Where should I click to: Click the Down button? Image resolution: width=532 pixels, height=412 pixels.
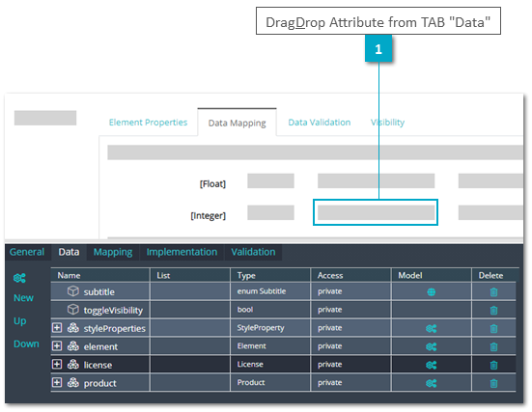pyautogui.click(x=26, y=343)
